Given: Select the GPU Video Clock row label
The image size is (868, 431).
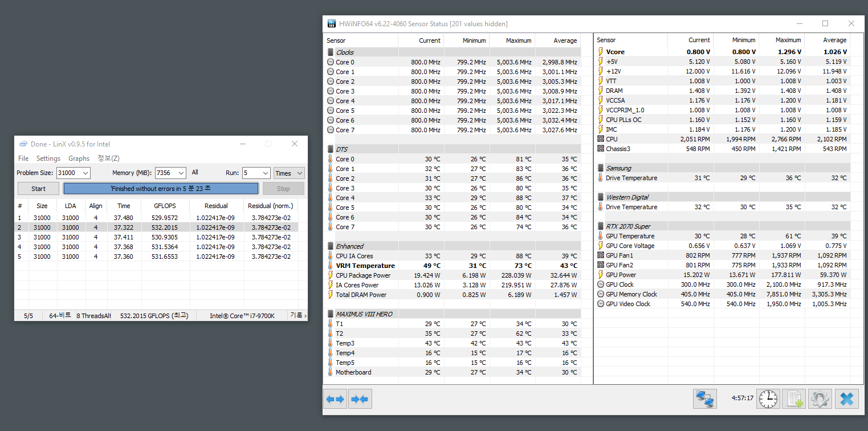Looking at the screenshot, I should click(x=628, y=304).
